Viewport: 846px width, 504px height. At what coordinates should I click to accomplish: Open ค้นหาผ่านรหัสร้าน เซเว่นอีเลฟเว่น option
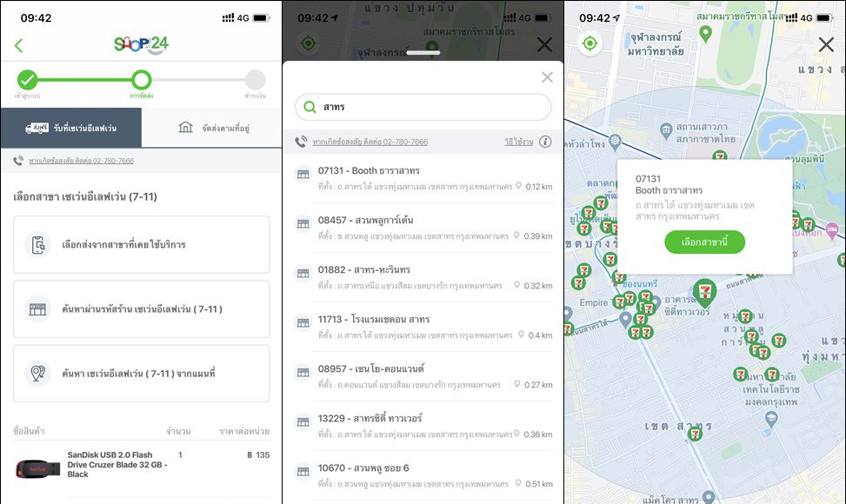tap(141, 309)
